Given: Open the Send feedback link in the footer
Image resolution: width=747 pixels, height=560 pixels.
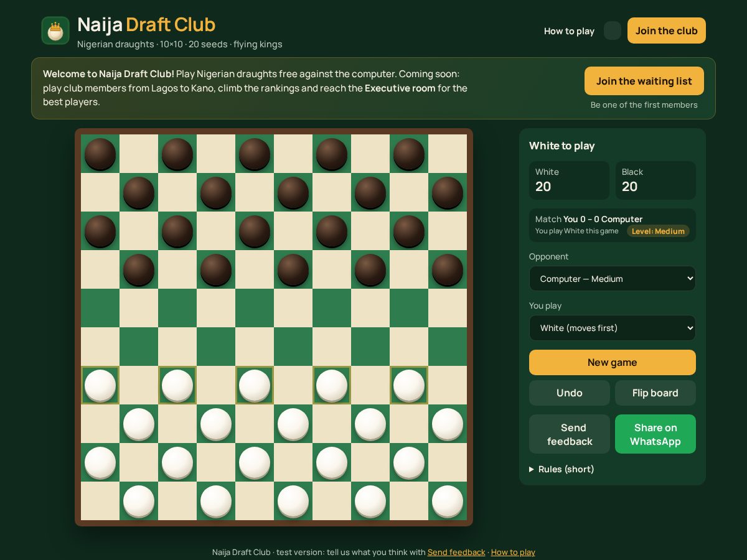Looking at the screenshot, I should coord(456,552).
